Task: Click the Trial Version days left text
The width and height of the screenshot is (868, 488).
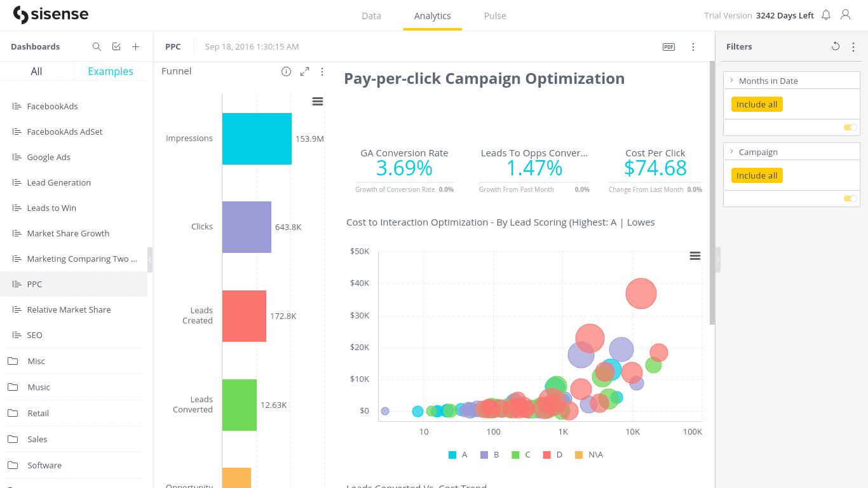Action: point(759,15)
